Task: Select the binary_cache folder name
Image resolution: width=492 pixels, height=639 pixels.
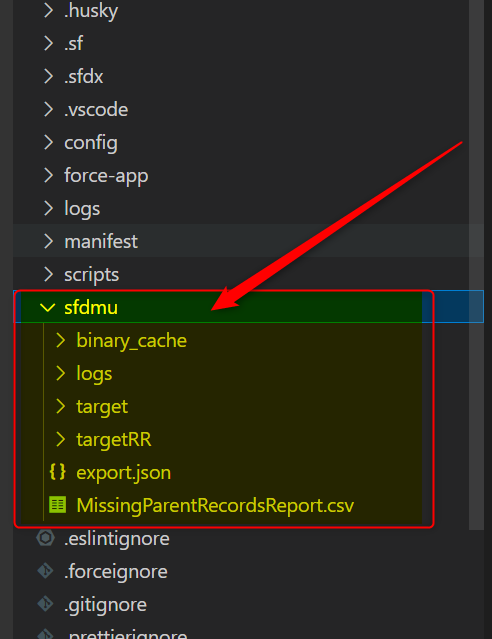Action: (132, 341)
